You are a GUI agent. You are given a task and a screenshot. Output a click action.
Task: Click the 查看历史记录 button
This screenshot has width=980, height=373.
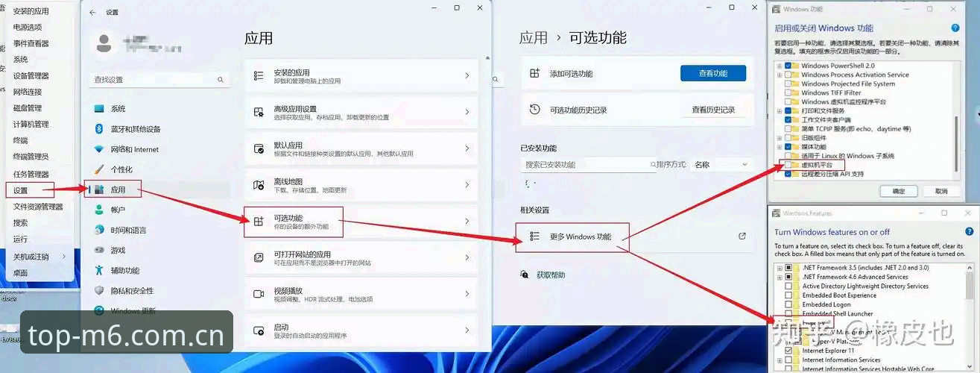(x=713, y=110)
